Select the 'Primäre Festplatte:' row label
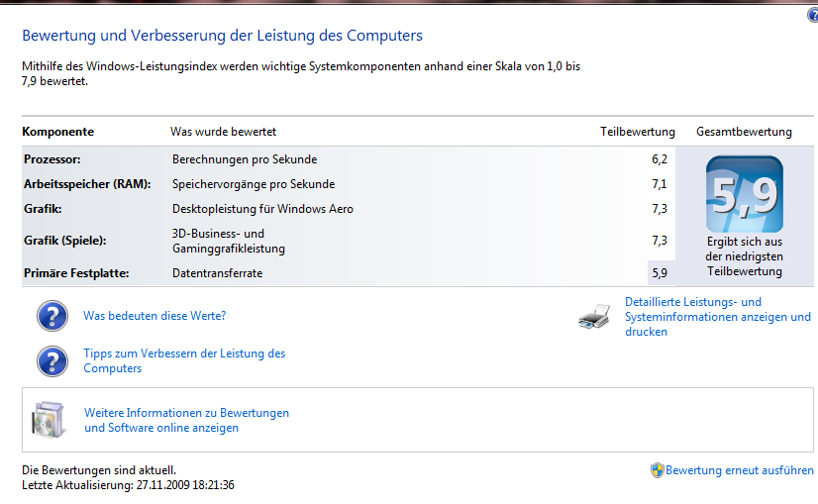This screenshot has height=504, width=818. [76, 273]
